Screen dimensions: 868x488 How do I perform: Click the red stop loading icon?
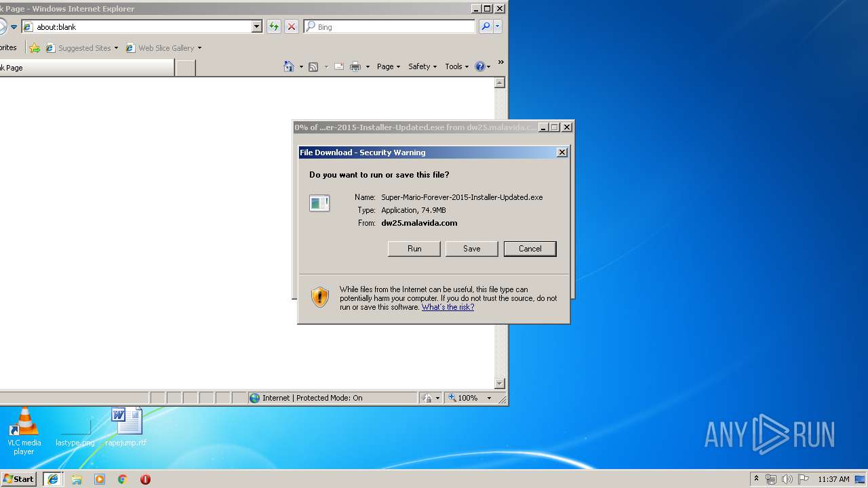tap(292, 26)
